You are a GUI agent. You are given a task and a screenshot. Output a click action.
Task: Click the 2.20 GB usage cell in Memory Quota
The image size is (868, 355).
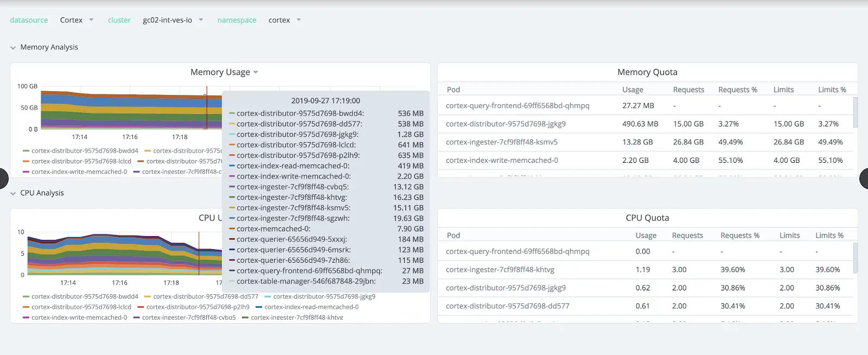click(x=635, y=160)
